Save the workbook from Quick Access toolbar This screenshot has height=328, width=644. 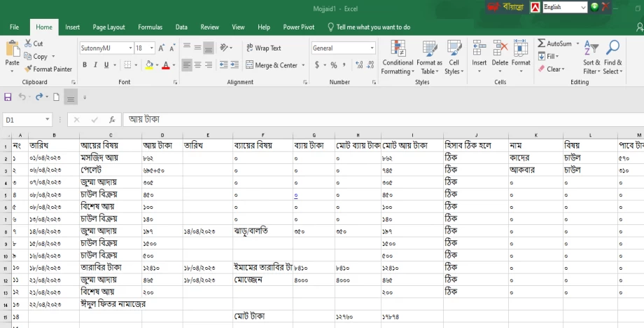8,97
